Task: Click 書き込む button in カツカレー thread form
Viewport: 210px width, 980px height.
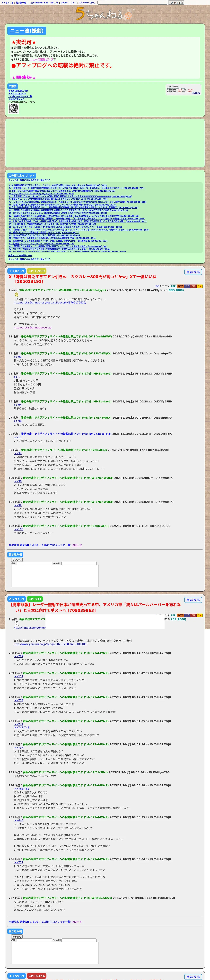Action: point(17,560)
